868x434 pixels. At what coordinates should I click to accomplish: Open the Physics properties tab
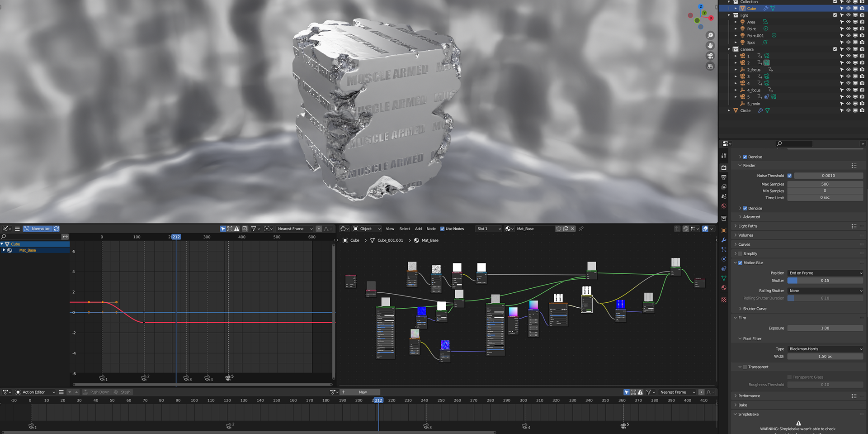pos(724,259)
